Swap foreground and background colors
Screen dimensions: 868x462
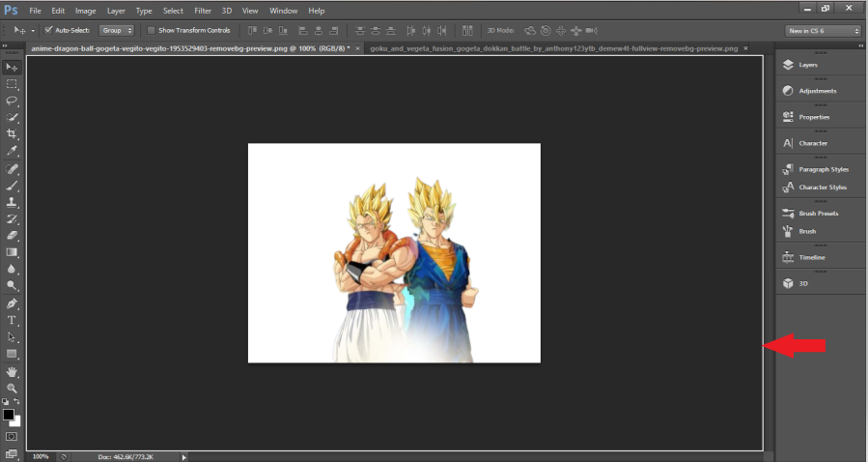tap(17, 401)
